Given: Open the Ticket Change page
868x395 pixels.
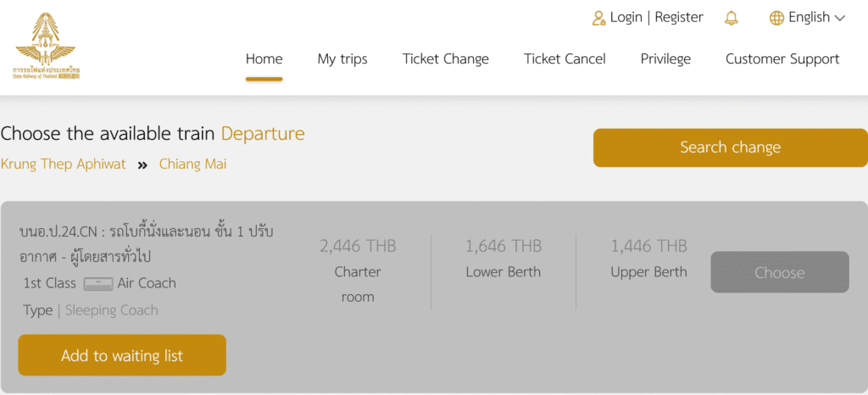Looking at the screenshot, I should (445, 59).
